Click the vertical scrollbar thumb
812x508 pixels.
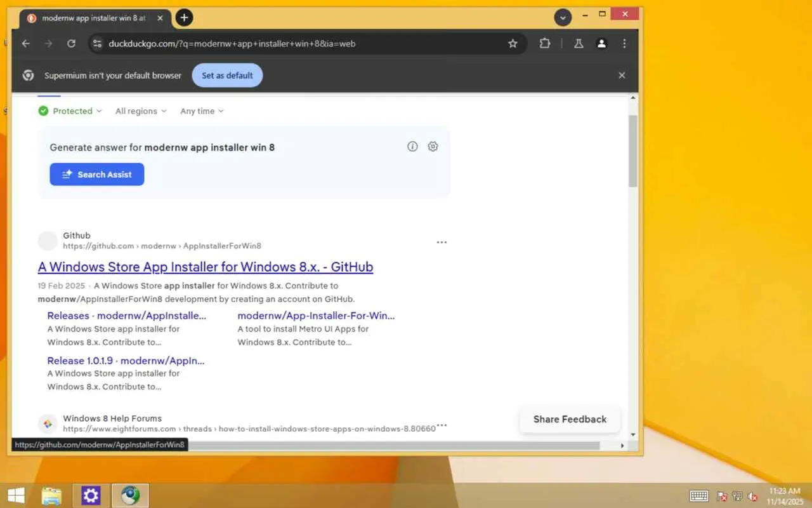click(632, 151)
